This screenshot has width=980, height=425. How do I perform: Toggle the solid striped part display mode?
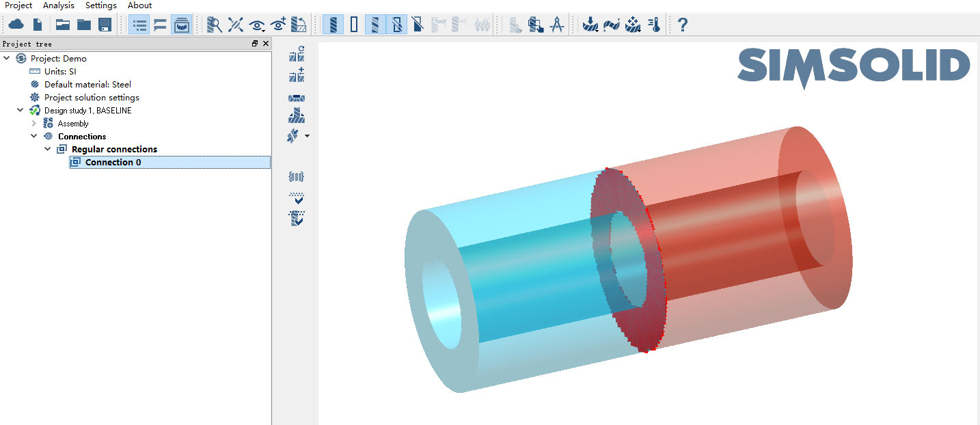coord(334,25)
